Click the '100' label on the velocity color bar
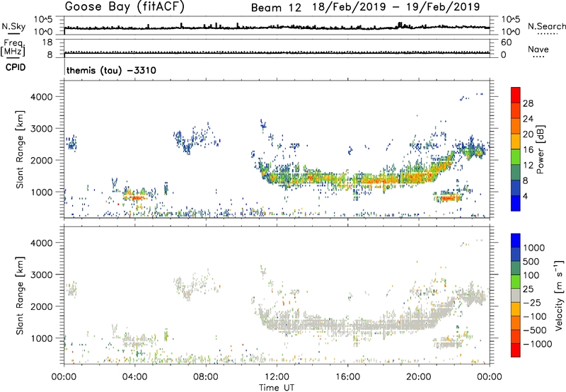This screenshot has width=566, height=392. coord(531,275)
